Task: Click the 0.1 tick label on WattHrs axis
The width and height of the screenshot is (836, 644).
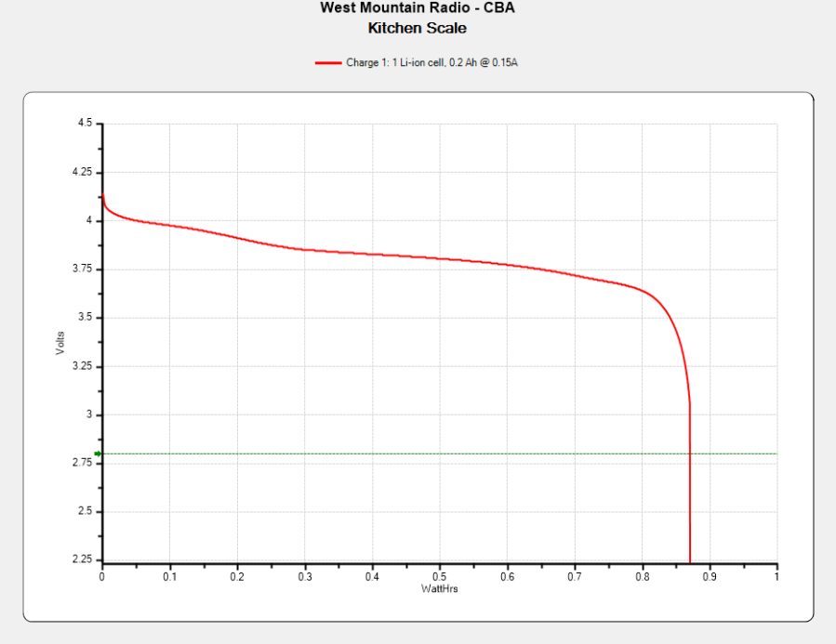Action: point(169,577)
